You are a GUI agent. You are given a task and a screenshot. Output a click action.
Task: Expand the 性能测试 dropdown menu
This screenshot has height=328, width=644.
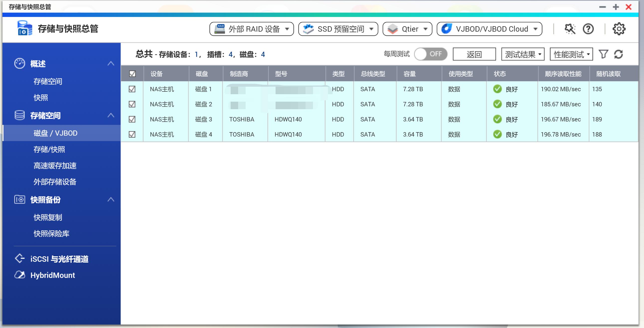point(571,53)
